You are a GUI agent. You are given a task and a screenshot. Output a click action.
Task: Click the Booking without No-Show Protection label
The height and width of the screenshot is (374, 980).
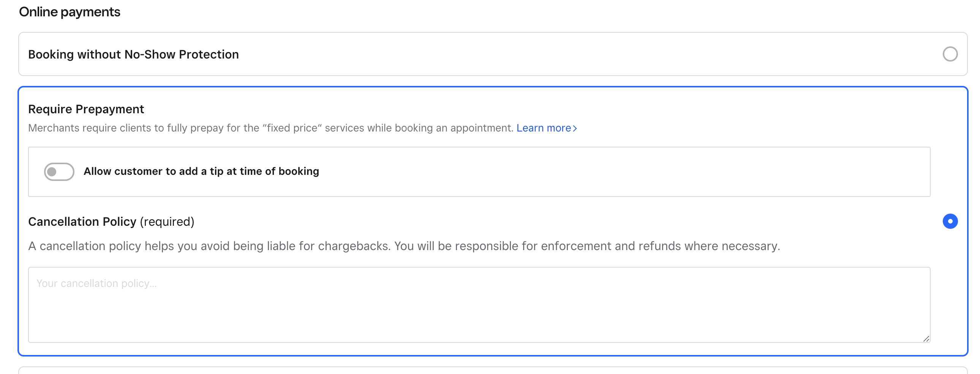tap(133, 54)
